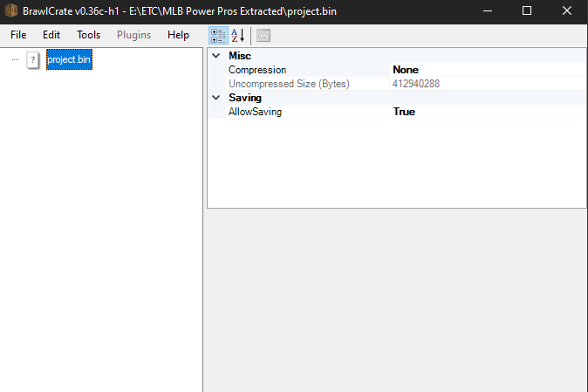588x392 pixels.
Task: Open the Plugins menu
Action: pyautogui.click(x=133, y=35)
